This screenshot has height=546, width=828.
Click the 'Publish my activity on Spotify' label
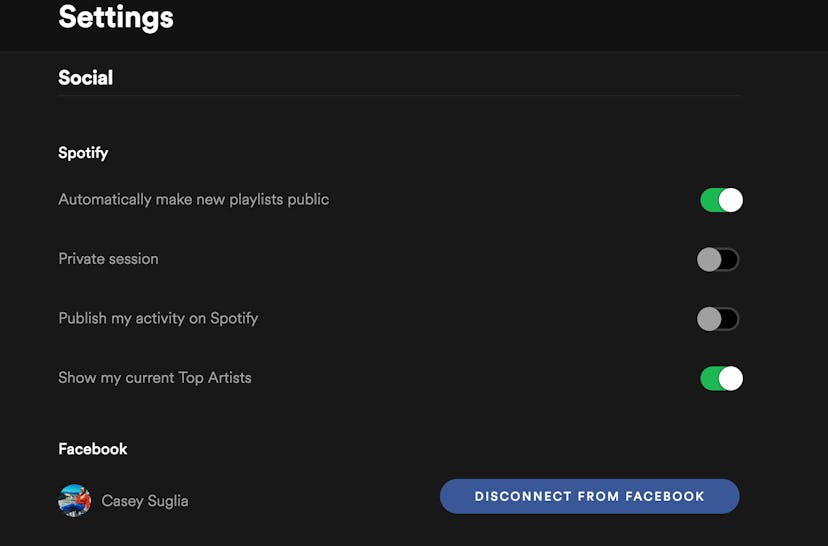pos(158,318)
